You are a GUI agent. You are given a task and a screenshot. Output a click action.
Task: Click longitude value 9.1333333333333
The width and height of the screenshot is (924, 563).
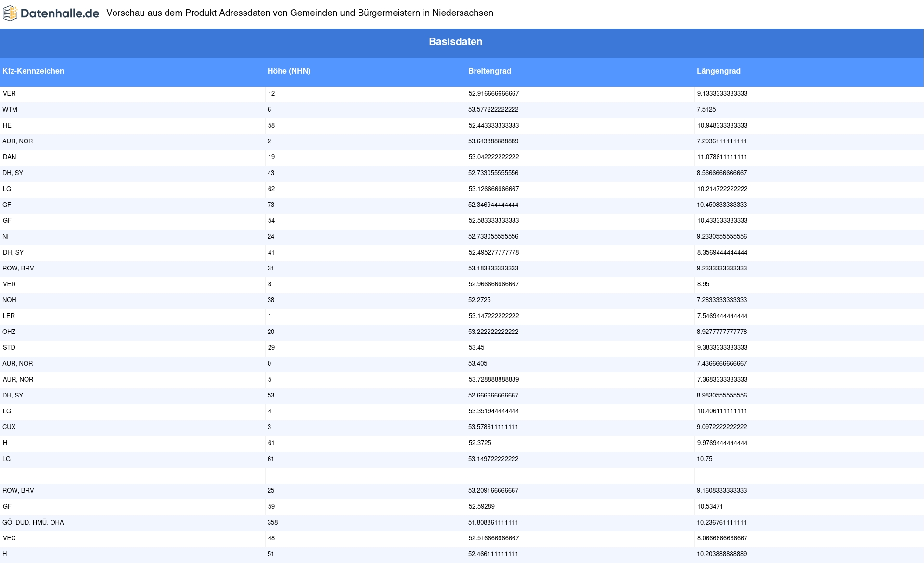click(x=722, y=94)
